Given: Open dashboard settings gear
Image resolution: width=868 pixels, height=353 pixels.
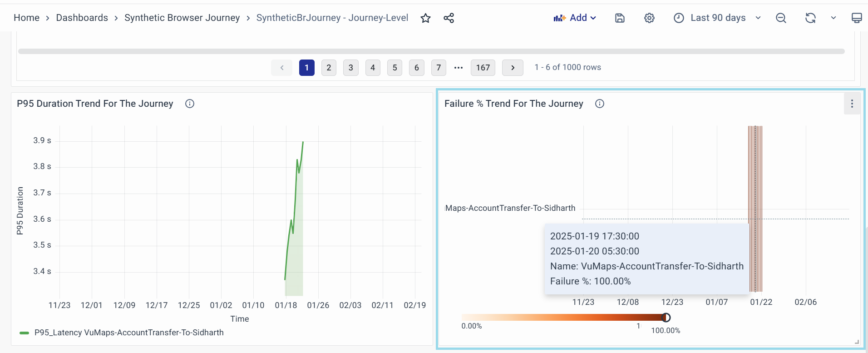Looking at the screenshot, I should click(649, 18).
